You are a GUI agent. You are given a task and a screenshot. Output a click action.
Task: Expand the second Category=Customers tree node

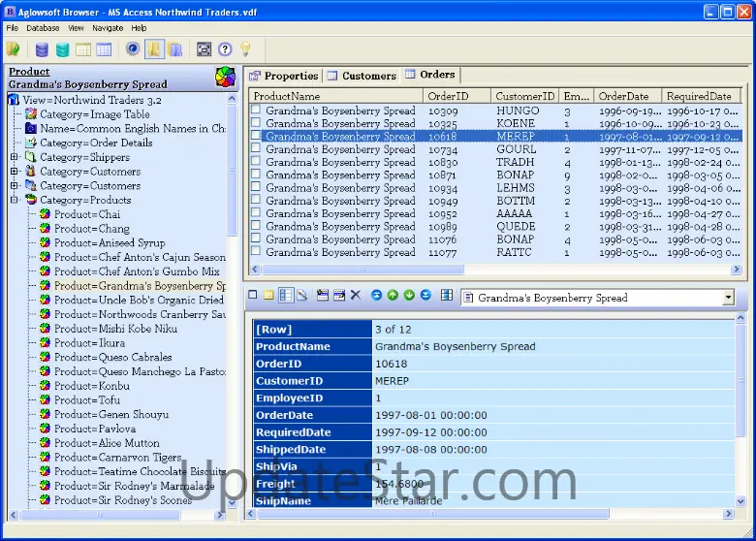(x=14, y=185)
